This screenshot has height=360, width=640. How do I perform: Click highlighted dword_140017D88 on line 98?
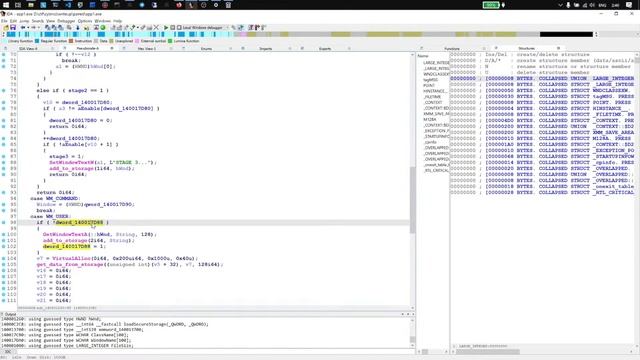coord(79,222)
